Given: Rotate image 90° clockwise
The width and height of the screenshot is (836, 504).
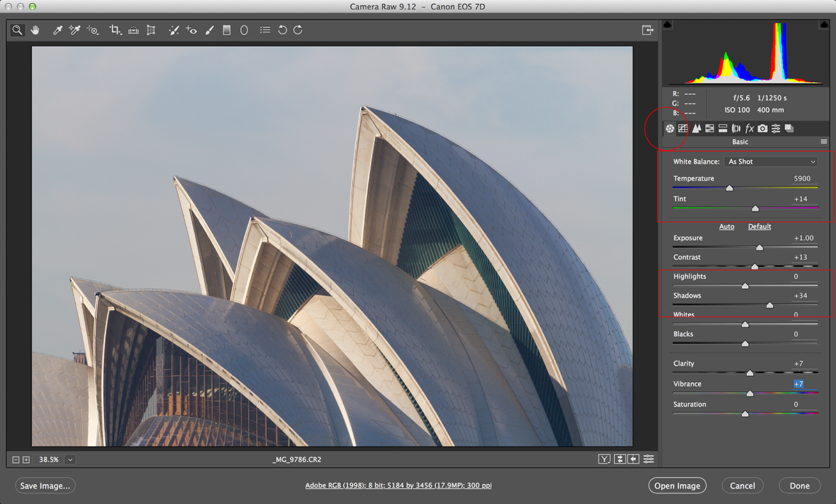Looking at the screenshot, I should tap(297, 30).
